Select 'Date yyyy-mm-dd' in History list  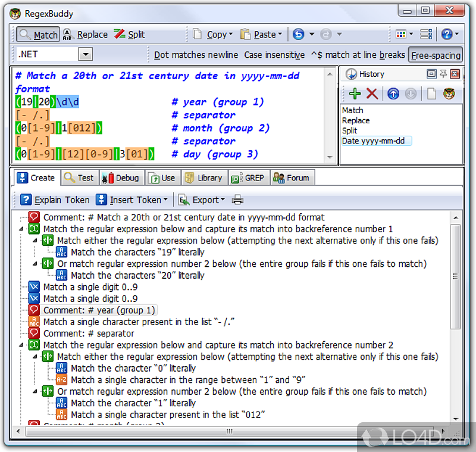(376, 141)
